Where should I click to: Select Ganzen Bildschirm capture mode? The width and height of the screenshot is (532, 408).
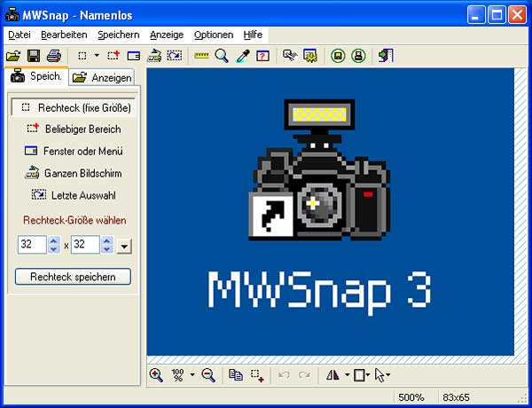coord(74,173)
